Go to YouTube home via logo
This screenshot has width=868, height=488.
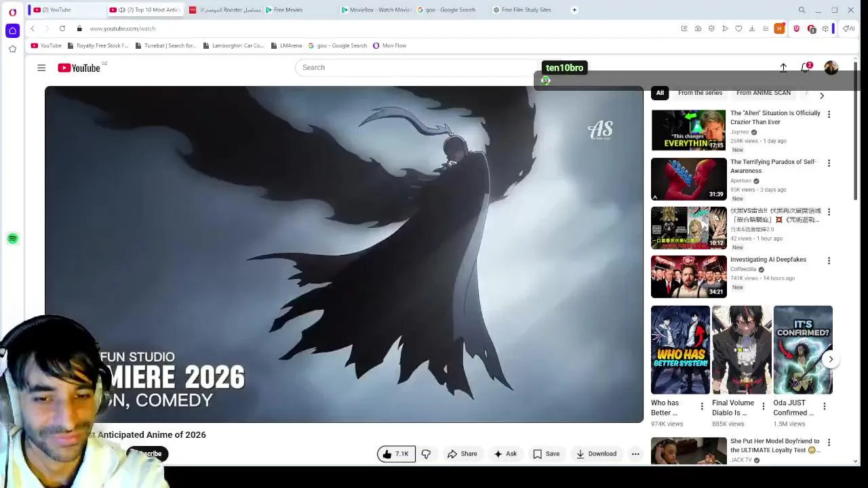(79, 68)
